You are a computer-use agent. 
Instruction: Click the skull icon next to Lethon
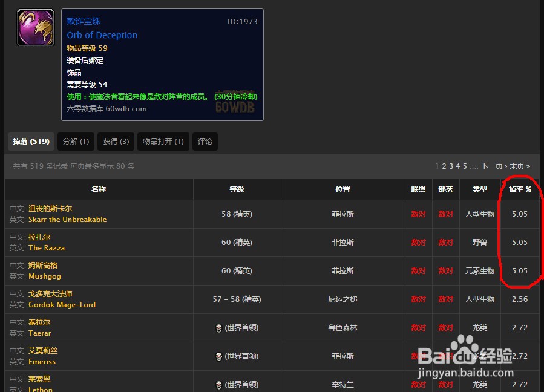pos(218,384)
